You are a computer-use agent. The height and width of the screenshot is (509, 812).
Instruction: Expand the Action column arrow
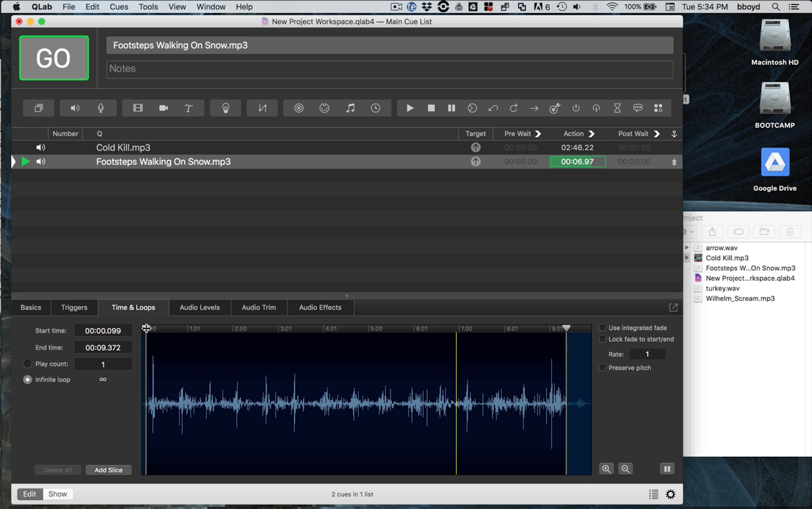(x=591, y=134)
